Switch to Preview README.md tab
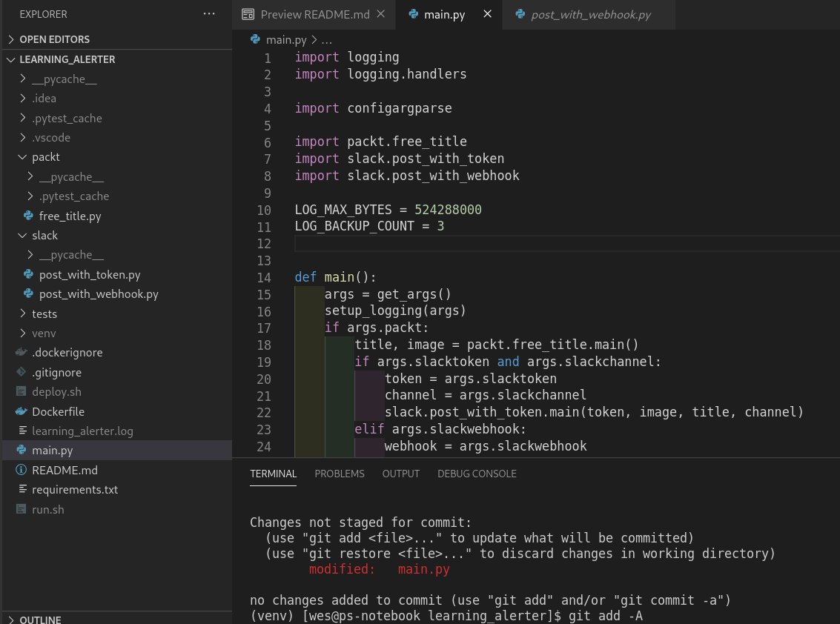Viewport: 840px width, 624px height. [315, 15]
